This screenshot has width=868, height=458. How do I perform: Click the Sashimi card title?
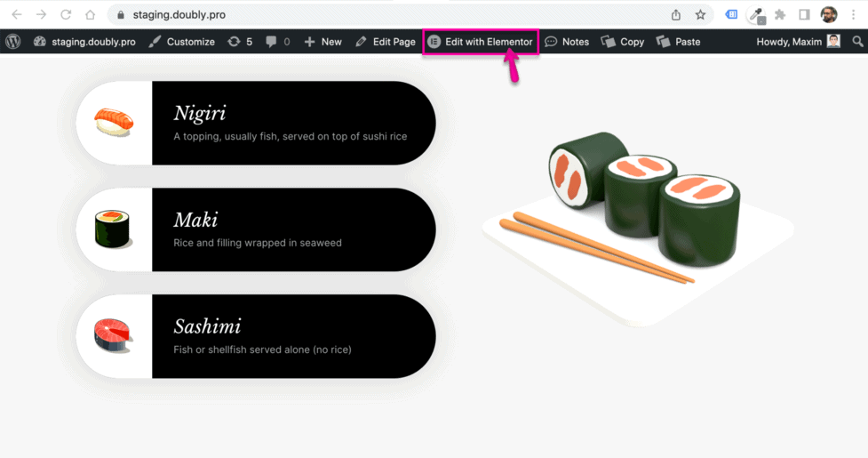point(208,326)
